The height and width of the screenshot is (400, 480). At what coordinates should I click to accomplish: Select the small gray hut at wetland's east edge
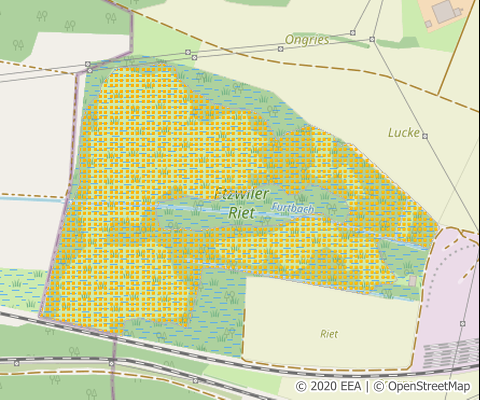click(413, 281)
